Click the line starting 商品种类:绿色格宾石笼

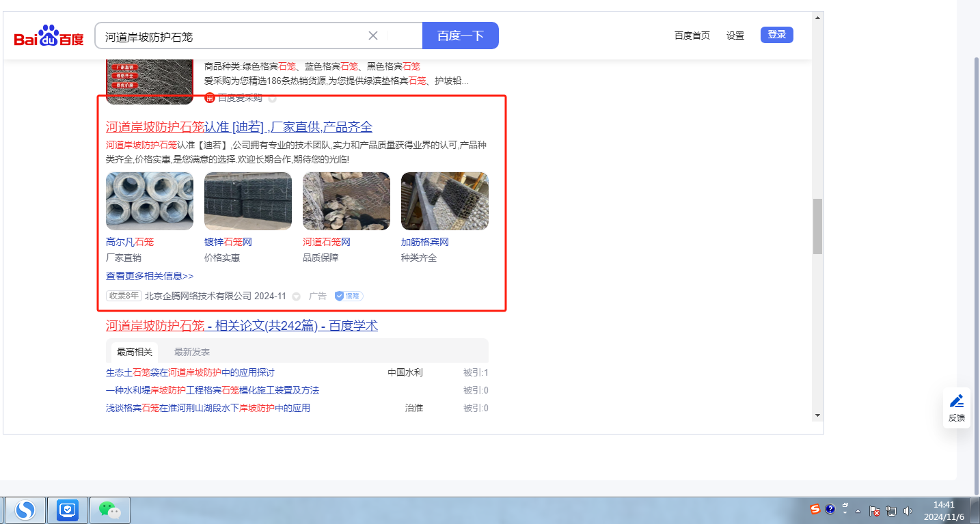pyautogui.click(x=312, y=66)
